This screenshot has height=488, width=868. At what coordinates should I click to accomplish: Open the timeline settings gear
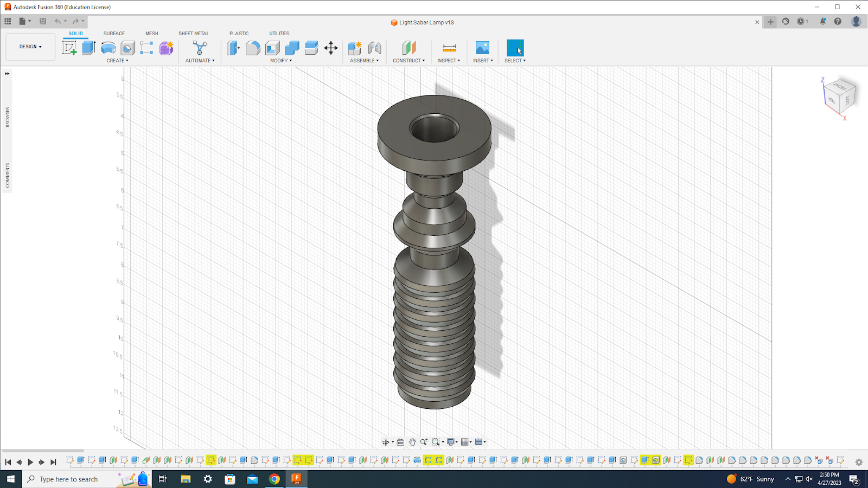(x=859, y=462)
